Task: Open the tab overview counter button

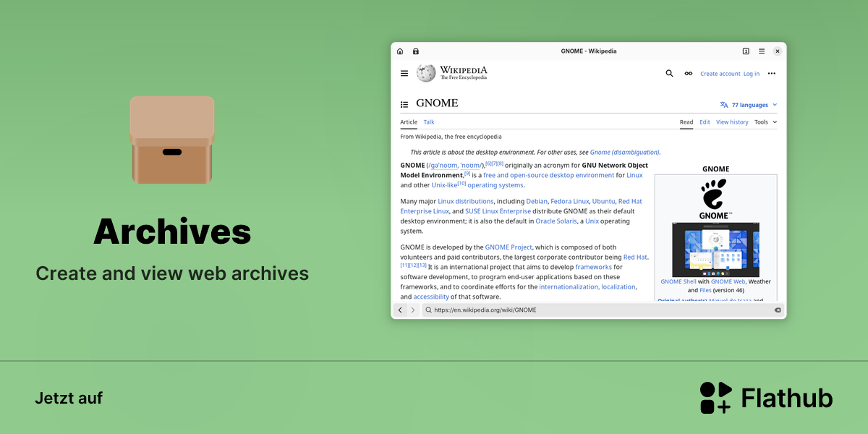Action: coord(746,51)
